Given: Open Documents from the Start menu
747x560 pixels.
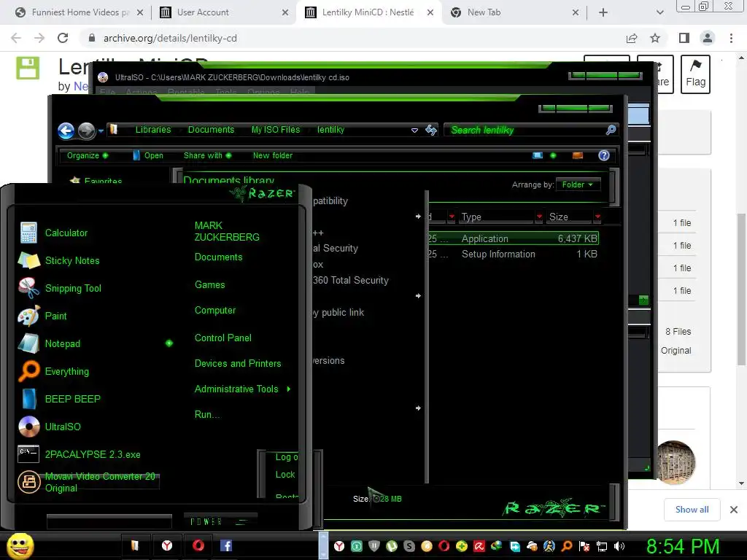Looking at the screenshot, I should (218, 257).
